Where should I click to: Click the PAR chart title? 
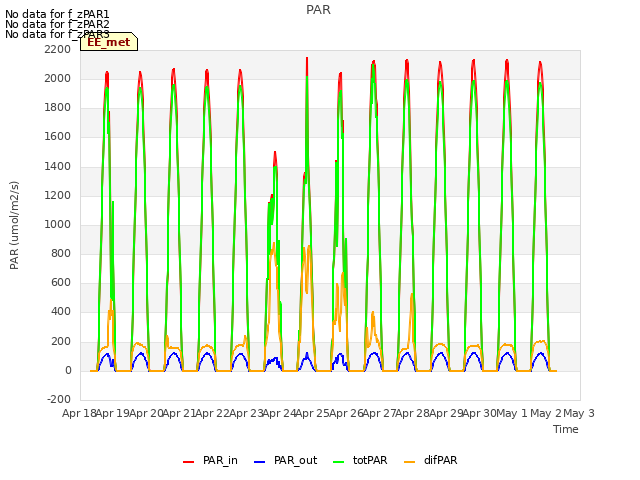point(318,10)
